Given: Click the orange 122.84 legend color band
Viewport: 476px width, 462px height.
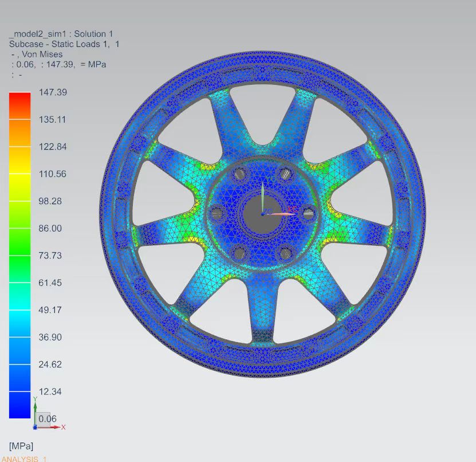Looking at the screenshot, I should (19, 160).
